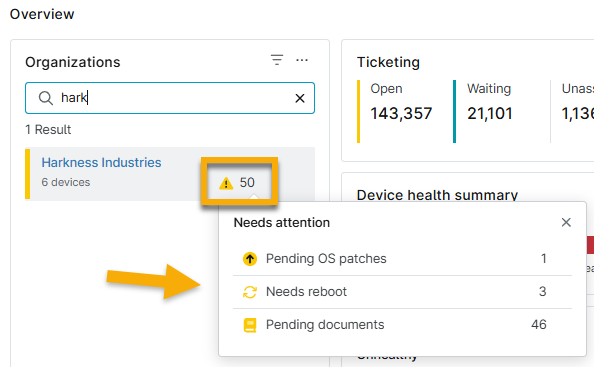Close the Needs attention popup
Screen dimensions: 594x367
[x=566, y=222]
